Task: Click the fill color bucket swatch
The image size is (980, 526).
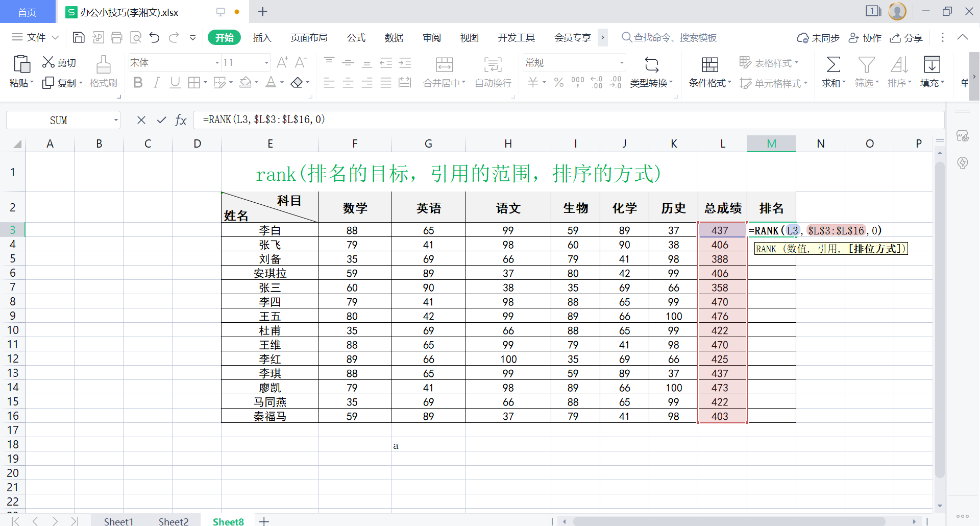Action: 246,83
